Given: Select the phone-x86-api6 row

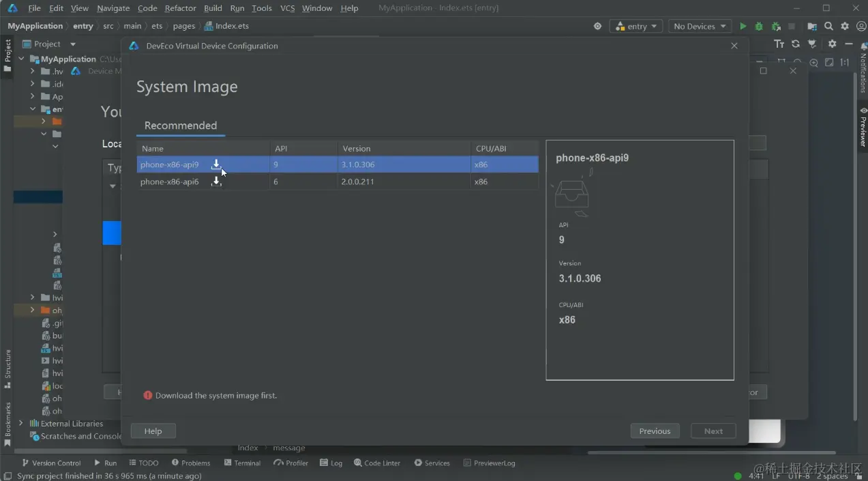Looking at the screenshot, I should 338,181.
